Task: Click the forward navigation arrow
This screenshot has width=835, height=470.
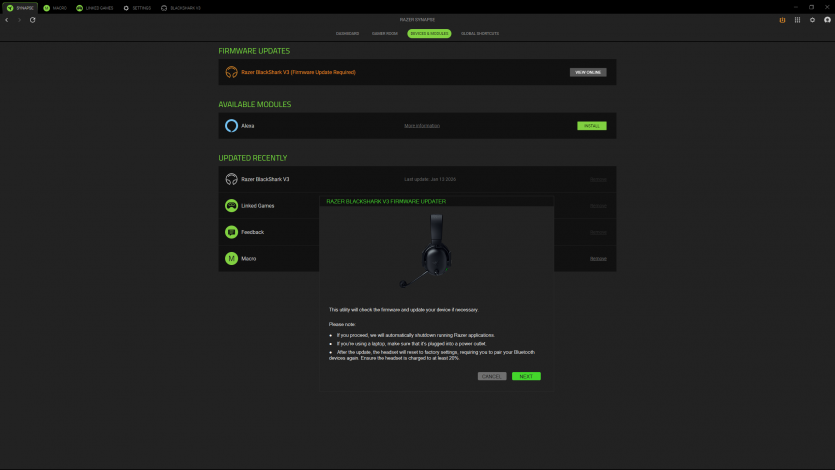Action: 19,20
